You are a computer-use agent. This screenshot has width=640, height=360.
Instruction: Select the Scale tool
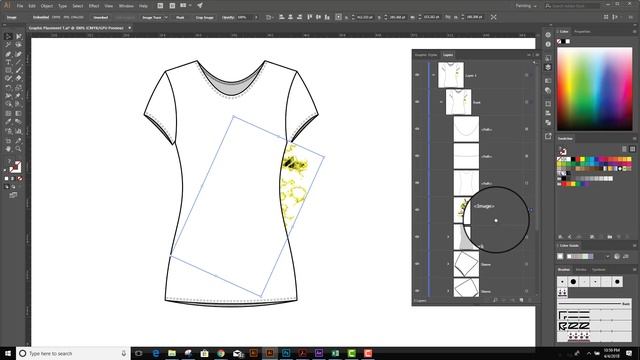click(18, 87)
